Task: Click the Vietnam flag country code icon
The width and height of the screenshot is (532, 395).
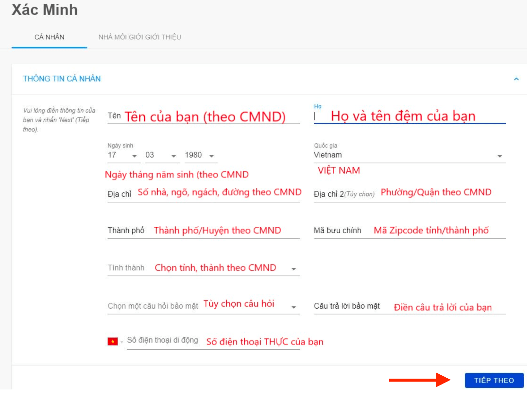Action: (x=113, y=341)
